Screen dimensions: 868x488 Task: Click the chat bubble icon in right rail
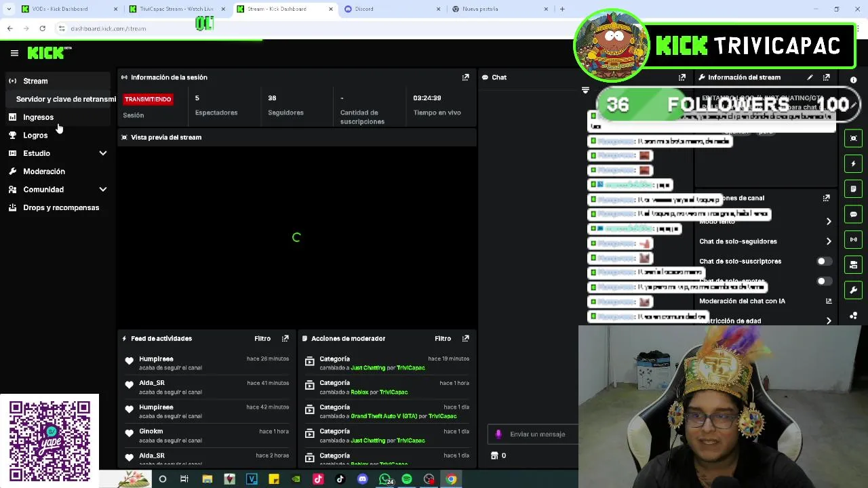click(x=854, y=214)
